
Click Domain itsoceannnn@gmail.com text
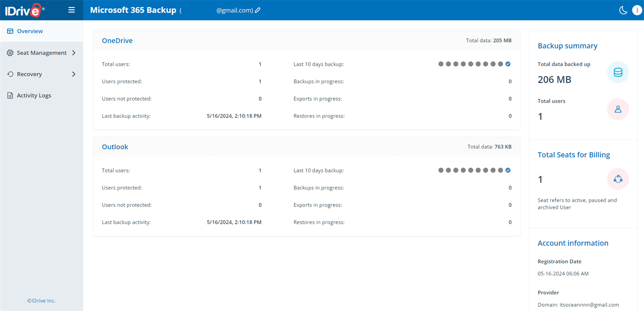coord(578,305)
